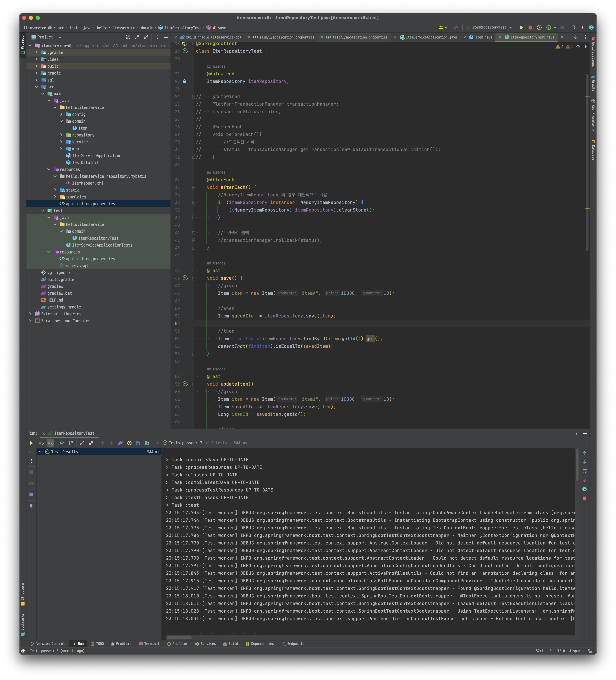This screenshot has height=680, width=616.
Task: Hide Project panel with the minus icon
Action: [166, 37]
